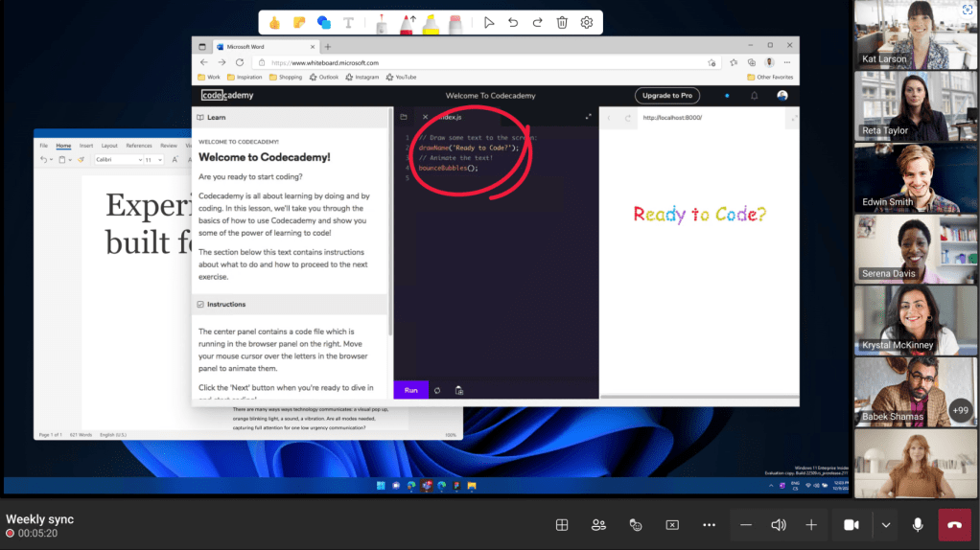The height and width of the screenshot is (550, 980).
Task: Select the yellow highlighter tool
Action: (431, 22)
